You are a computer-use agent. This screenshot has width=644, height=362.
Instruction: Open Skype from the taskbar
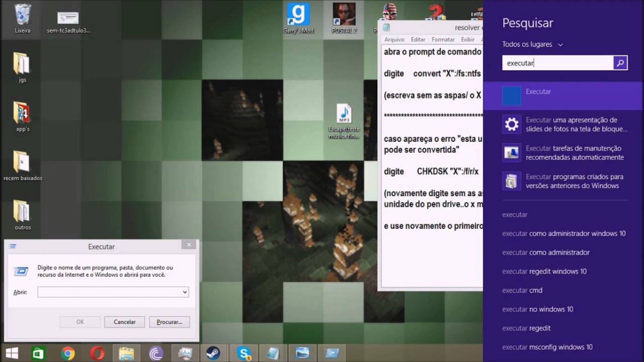[x=245, y=353]
